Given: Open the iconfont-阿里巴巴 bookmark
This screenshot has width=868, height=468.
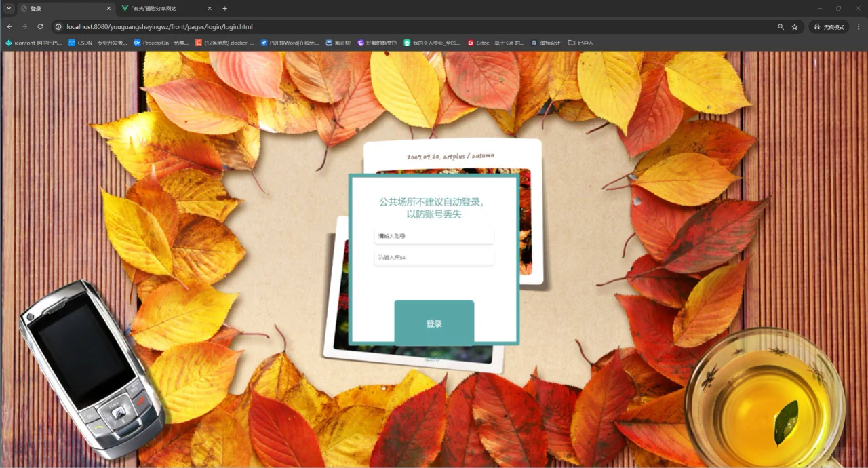Looking at the screenshot, I should [x=33, y=43].
